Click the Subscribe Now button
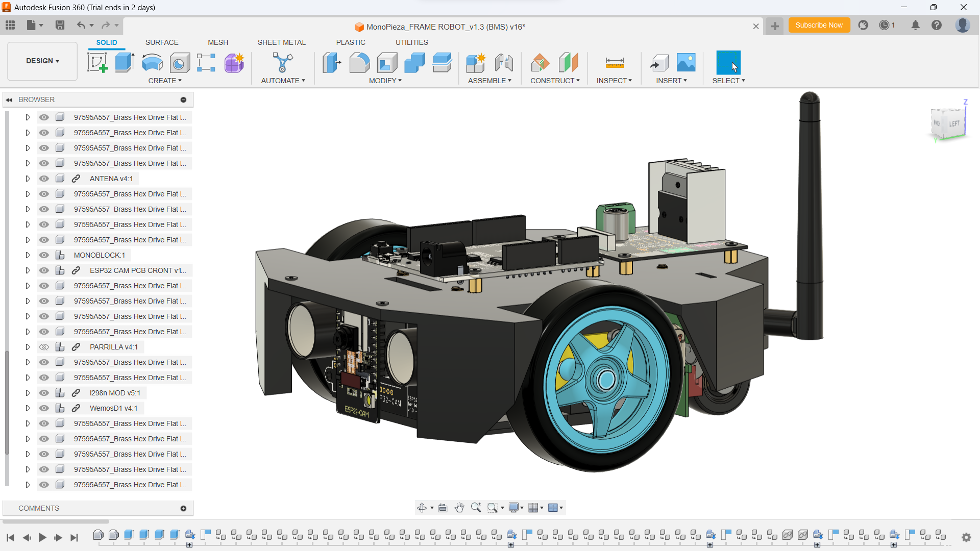 click(819, 26)
